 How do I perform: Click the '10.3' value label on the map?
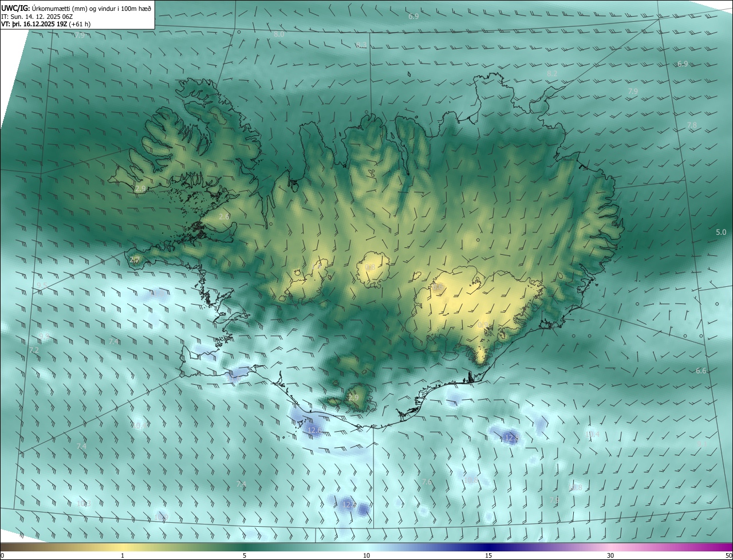84,504
